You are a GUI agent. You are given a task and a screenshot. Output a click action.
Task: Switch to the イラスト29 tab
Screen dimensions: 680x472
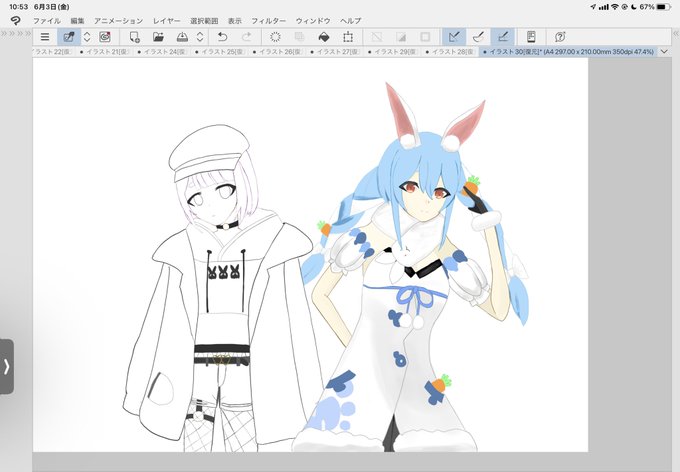(x=393, y=52)
